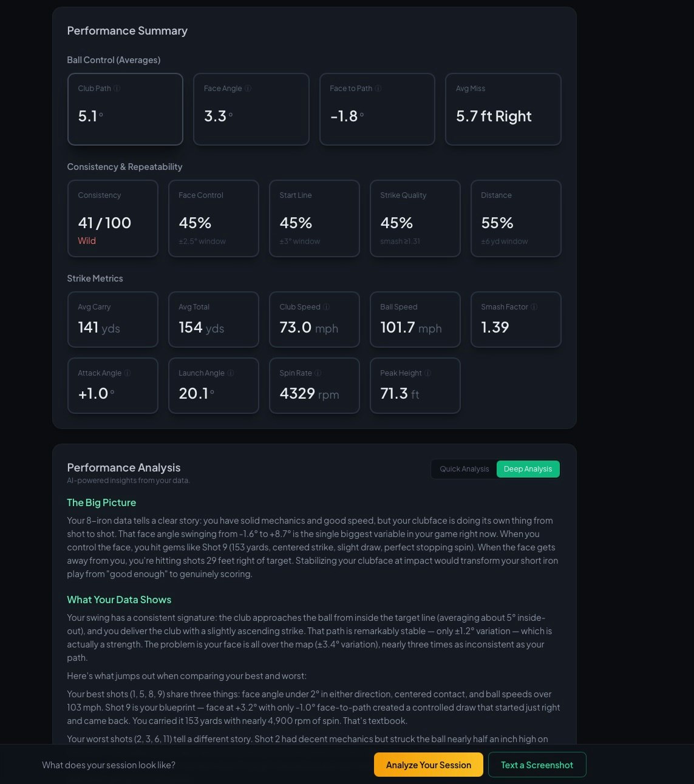Click the Launch Angle info icon

(x=231, y=373)
